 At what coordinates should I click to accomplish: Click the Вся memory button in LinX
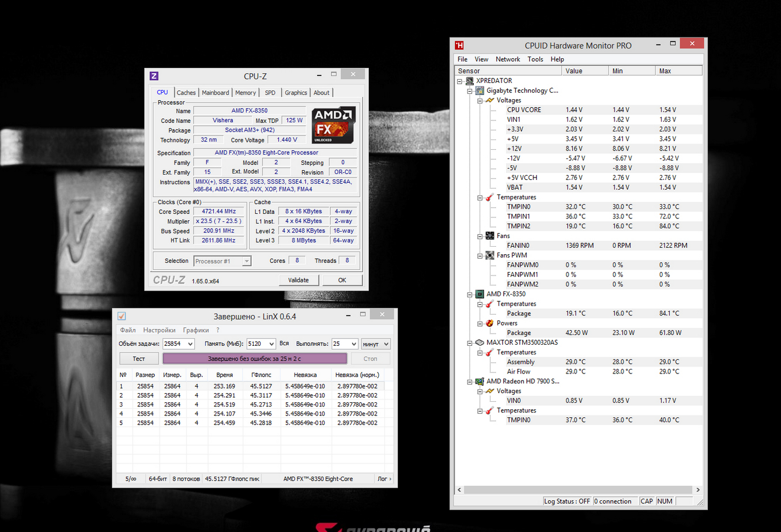[x=284, y=344]
